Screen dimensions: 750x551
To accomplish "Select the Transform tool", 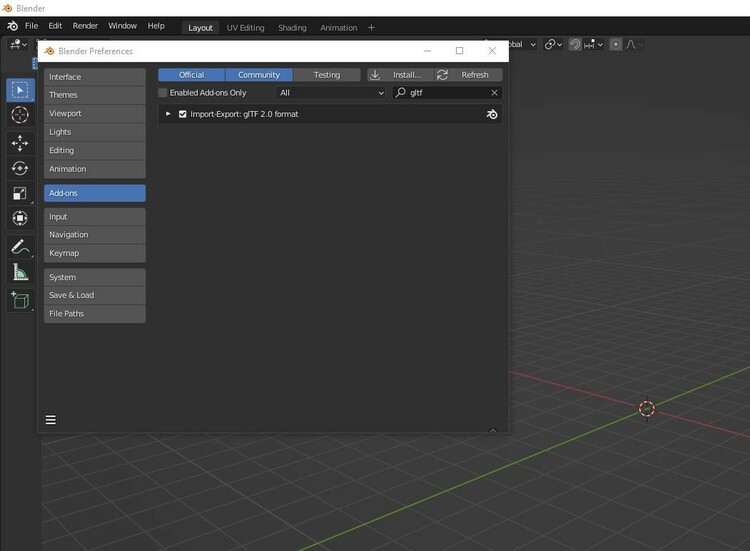I will (x=20, y=218).
